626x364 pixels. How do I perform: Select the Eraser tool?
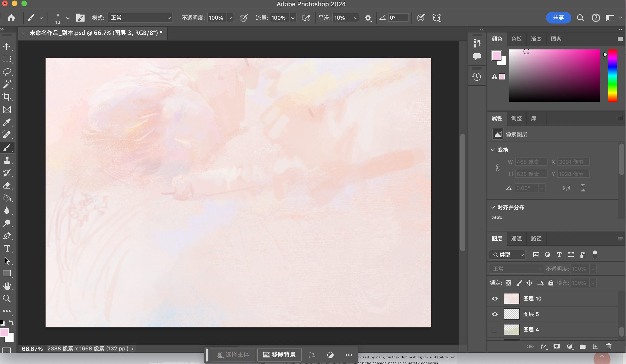(7, 185)
